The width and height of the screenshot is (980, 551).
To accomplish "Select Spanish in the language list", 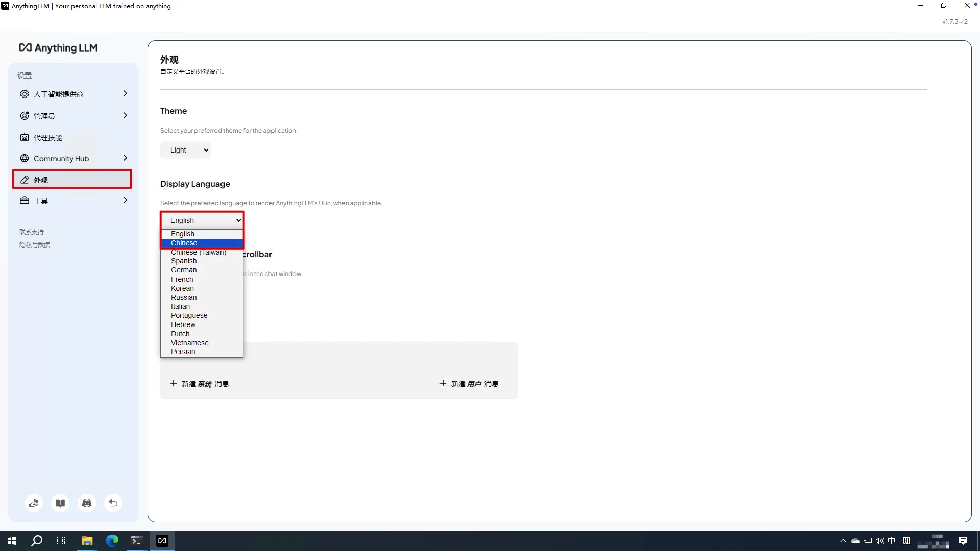I will 202,261.
